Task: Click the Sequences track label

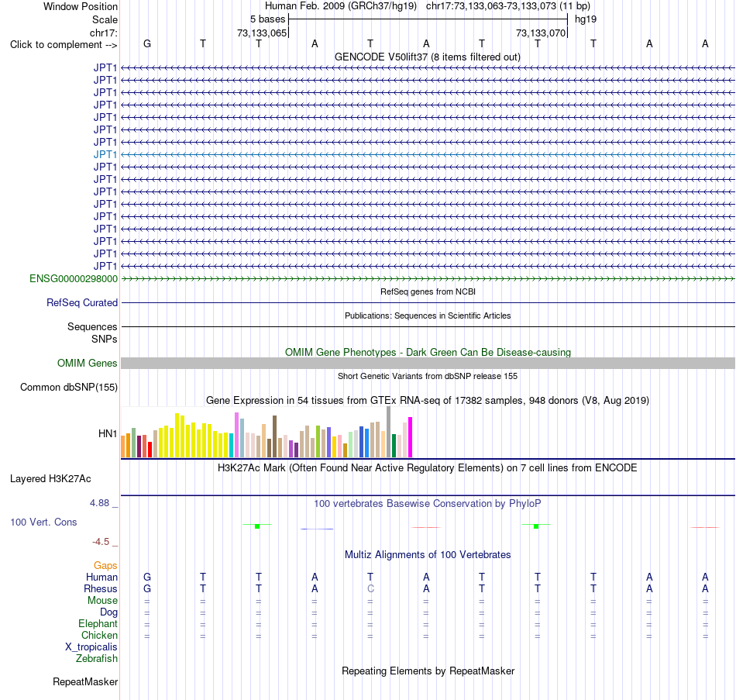Action: (92, 326)
